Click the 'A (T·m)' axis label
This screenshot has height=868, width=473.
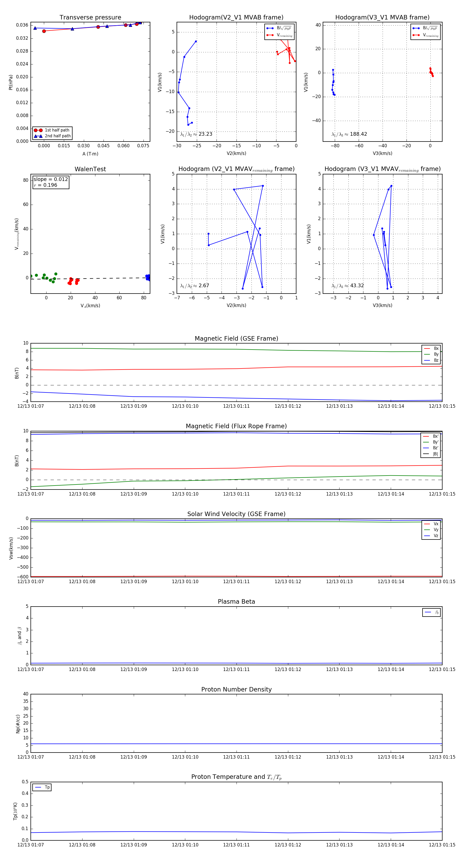(90, 154)
